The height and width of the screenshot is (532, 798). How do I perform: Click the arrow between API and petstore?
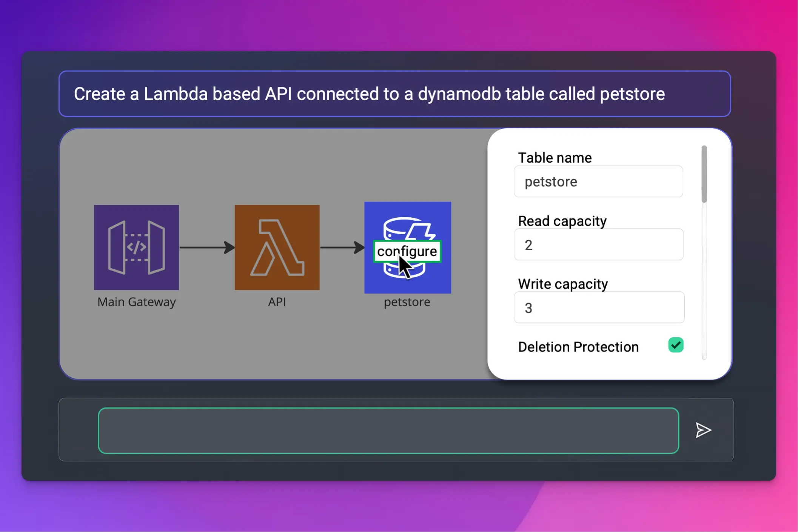click(342, 248)
